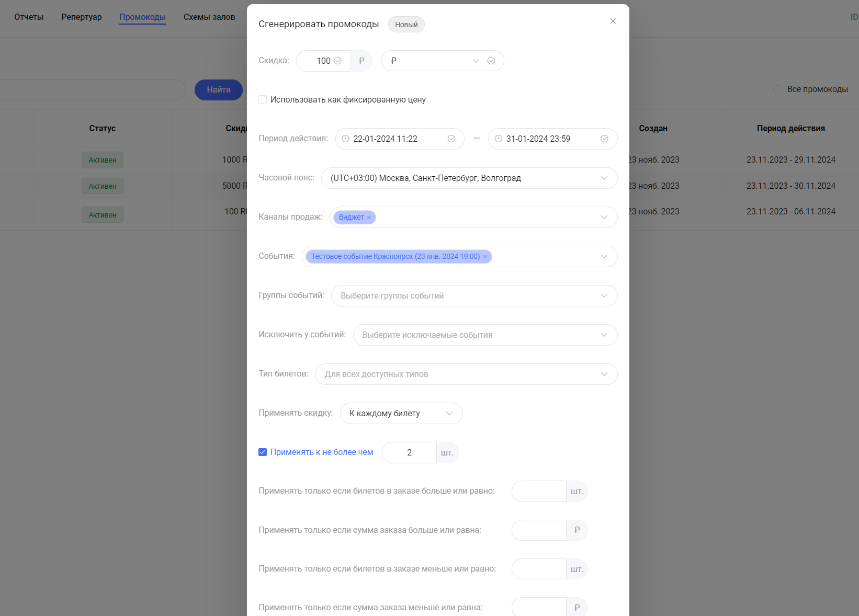Screen dimensions: 859x616
Task: Open the Исключить у событий dropdown
Action: click(x=485, y=335)
